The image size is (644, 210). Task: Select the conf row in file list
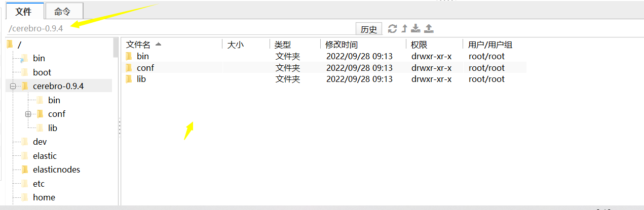324,68
